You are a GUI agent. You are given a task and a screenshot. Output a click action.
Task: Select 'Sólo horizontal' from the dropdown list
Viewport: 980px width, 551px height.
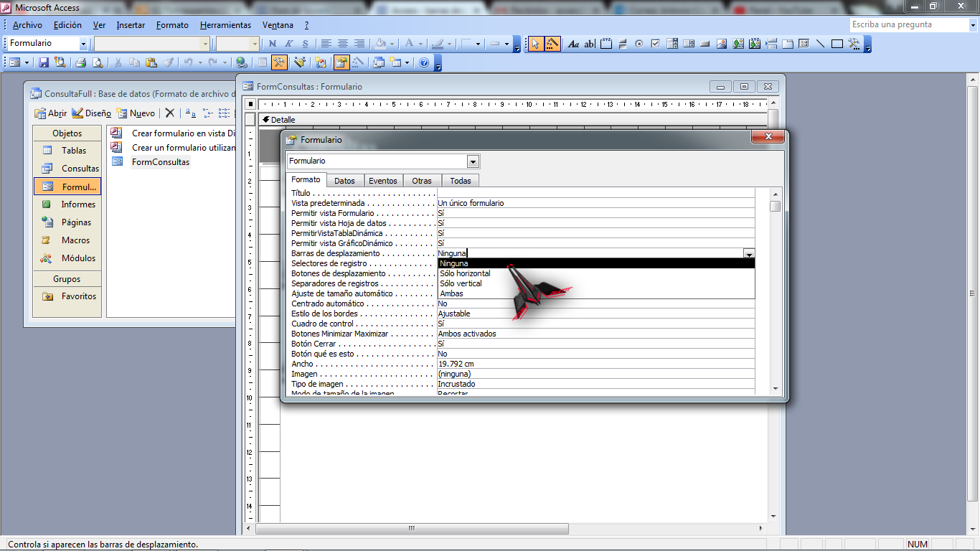(596, 273)
